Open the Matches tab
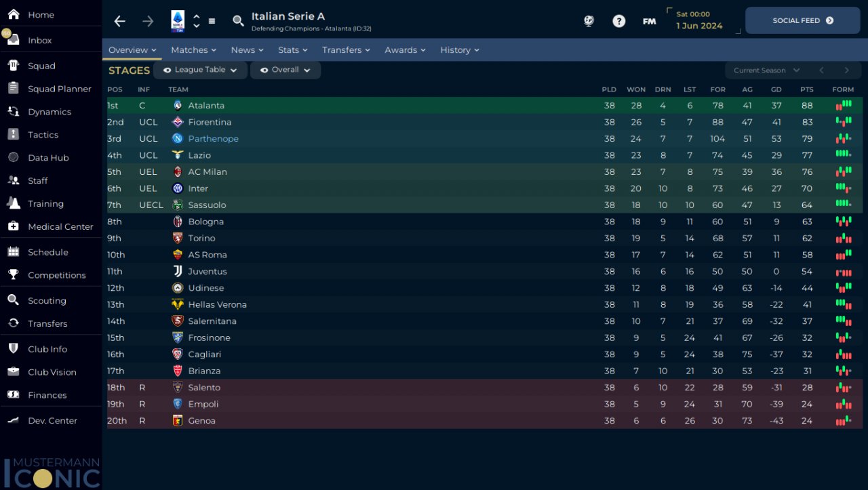 pyautogui.click(x=193, y=50)
